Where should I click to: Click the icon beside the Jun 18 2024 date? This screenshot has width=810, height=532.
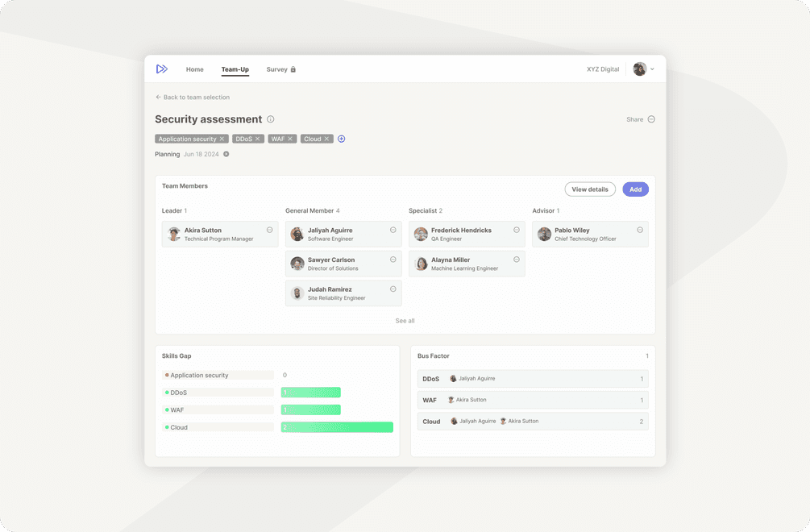coord(227,153)
